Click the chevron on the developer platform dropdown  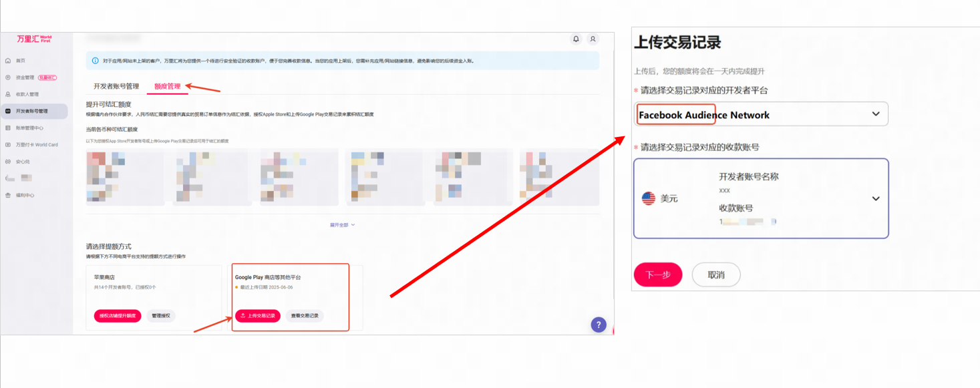point(876,114)
